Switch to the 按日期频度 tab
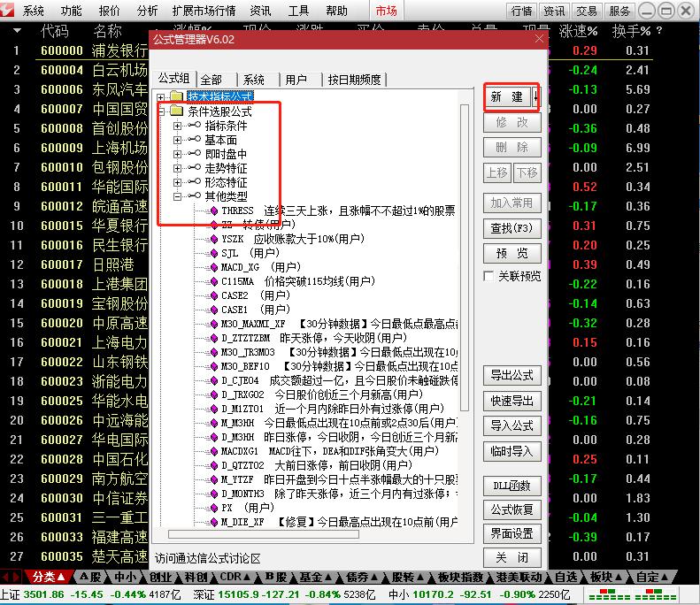Image resolution: width=700 pixels, height=605 pixels. click(x=355, y=80)
